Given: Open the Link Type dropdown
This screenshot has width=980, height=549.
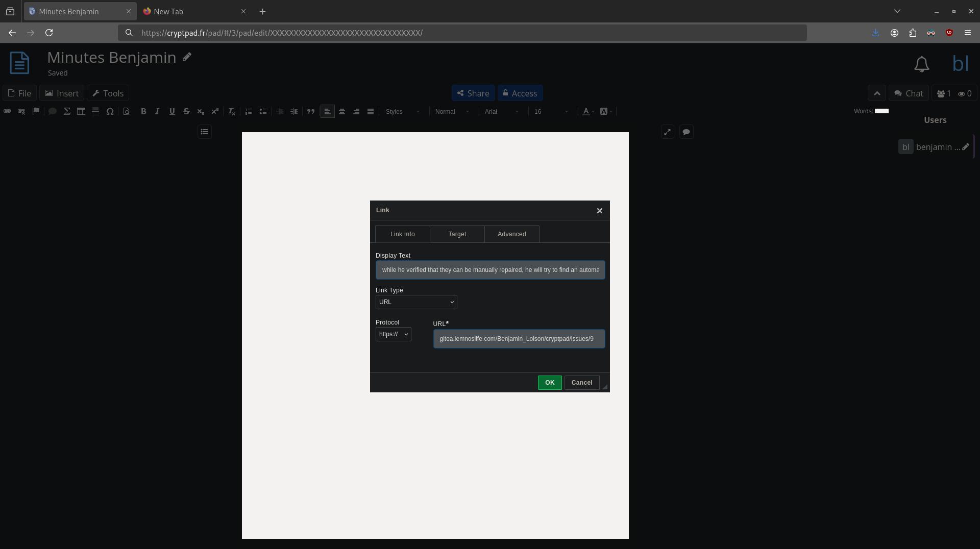Looking at the screenshot, I should [416, 302].
